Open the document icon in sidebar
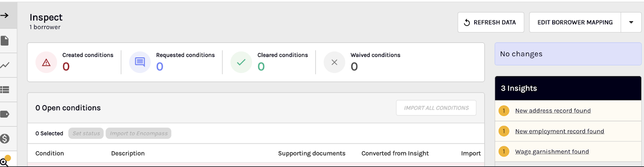 [x=4, y=41]
